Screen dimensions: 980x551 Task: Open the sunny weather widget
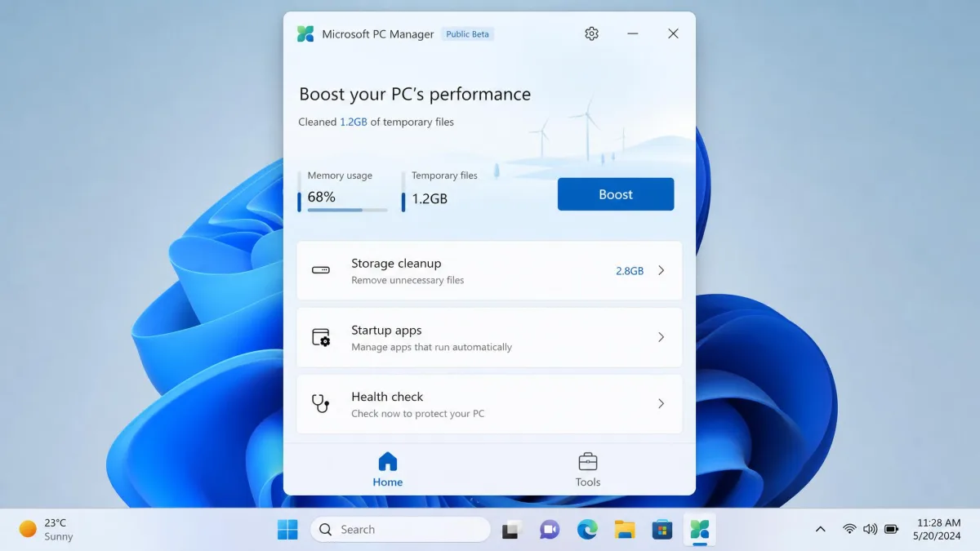coord(47,529)
